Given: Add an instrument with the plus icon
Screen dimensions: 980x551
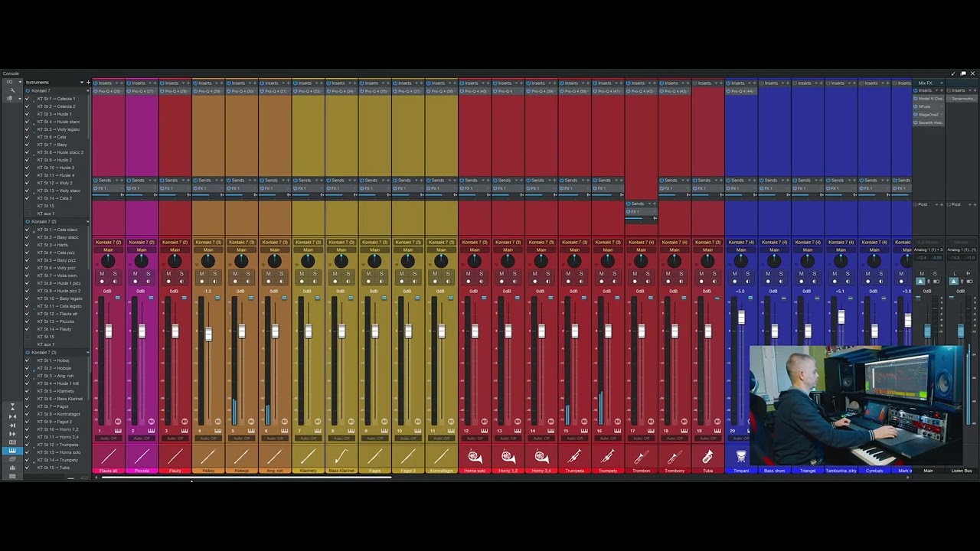Looking at the screenshot, I should pyautogui.click(x=87, y=82).
